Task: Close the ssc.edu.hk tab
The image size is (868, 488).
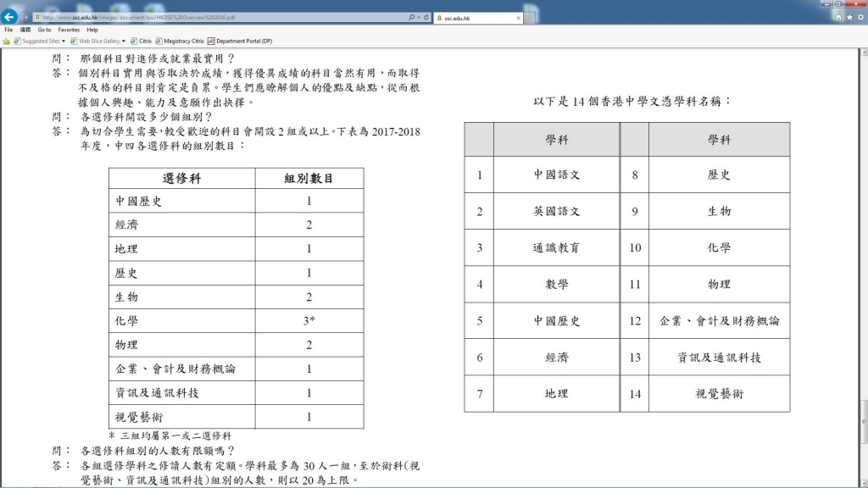Action: click(x=518, y=18)
